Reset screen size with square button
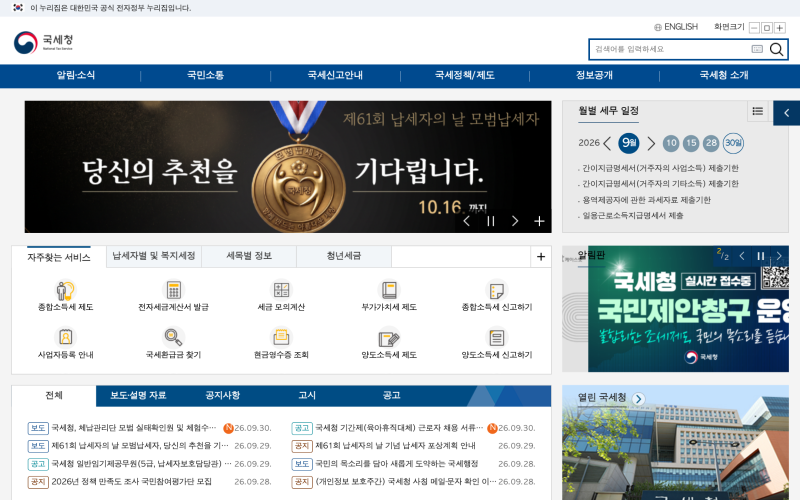 [766, 28]
